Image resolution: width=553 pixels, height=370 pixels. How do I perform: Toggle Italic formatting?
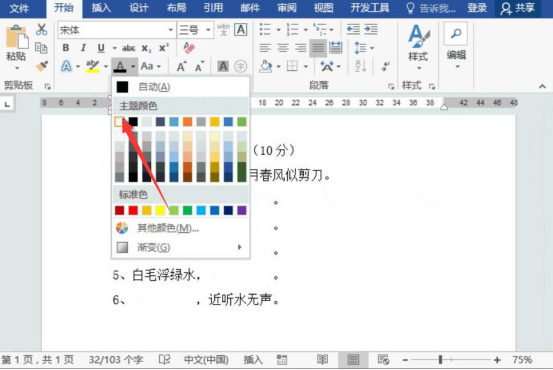(83, 48)
